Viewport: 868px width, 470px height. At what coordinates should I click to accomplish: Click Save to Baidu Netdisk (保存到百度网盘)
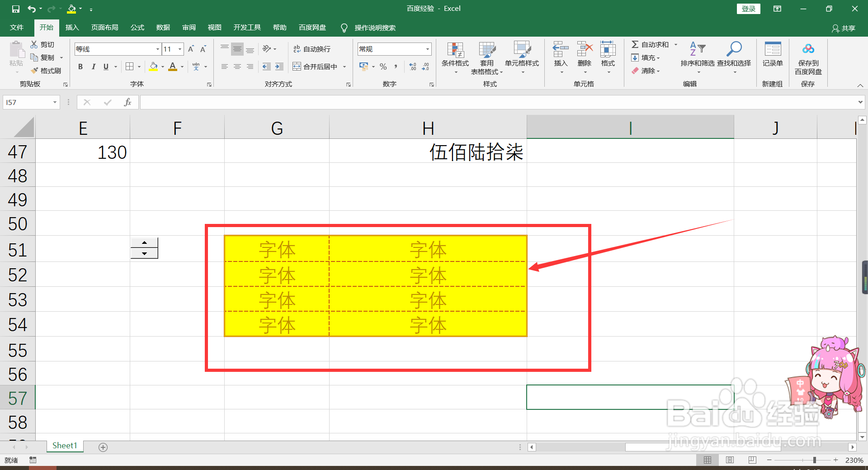coord(808,58)
